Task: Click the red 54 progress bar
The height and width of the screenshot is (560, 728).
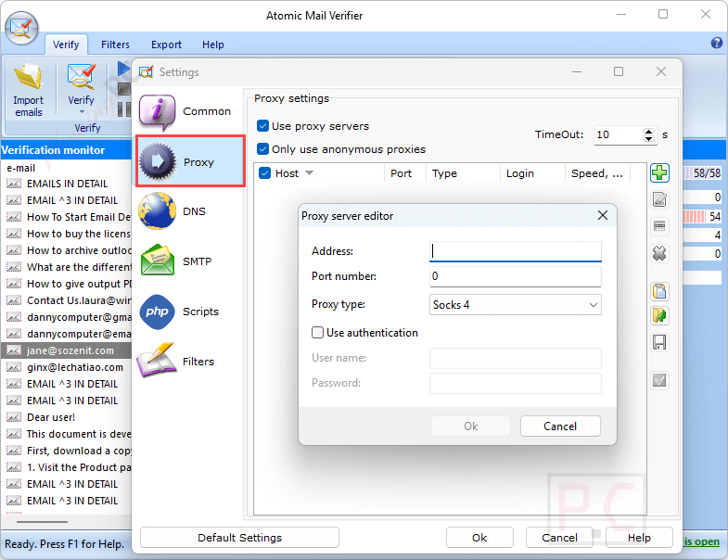Action: click(x=703, y=216)
